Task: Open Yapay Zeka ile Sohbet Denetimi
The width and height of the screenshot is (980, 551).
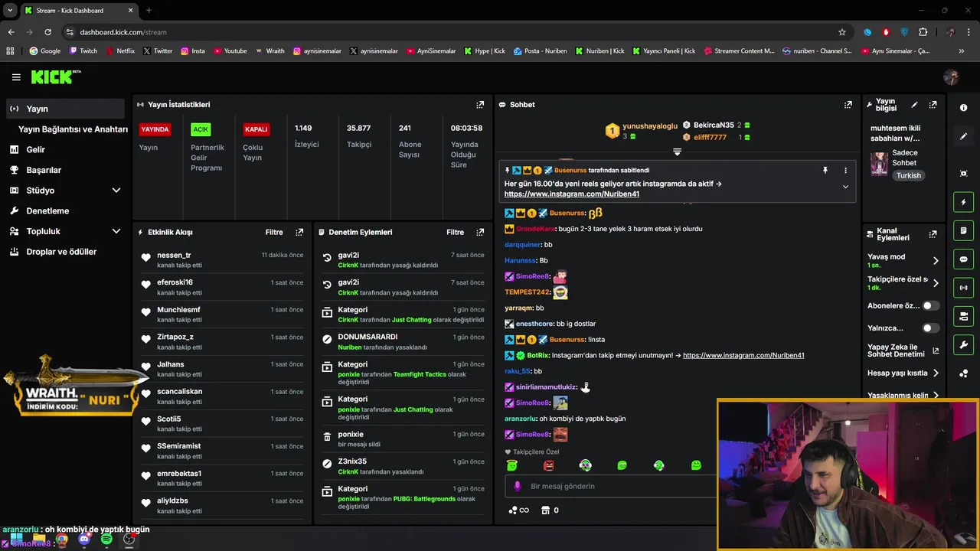Action: tap(903, 350)
